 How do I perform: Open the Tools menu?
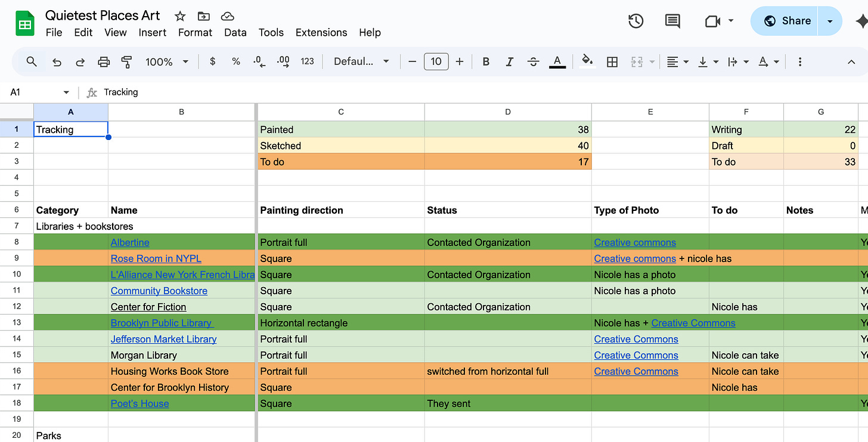click(271, 32)
